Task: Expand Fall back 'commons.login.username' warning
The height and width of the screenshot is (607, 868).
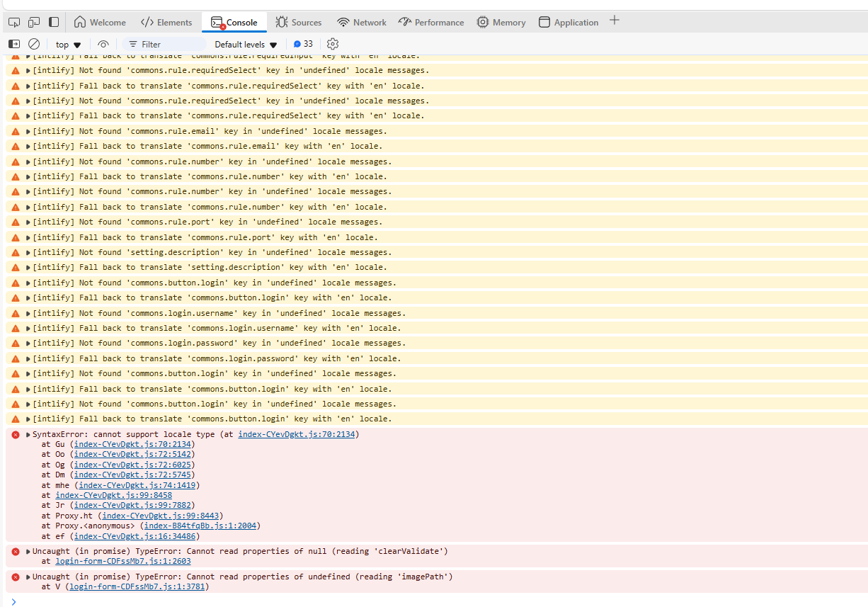Action: 28,328
